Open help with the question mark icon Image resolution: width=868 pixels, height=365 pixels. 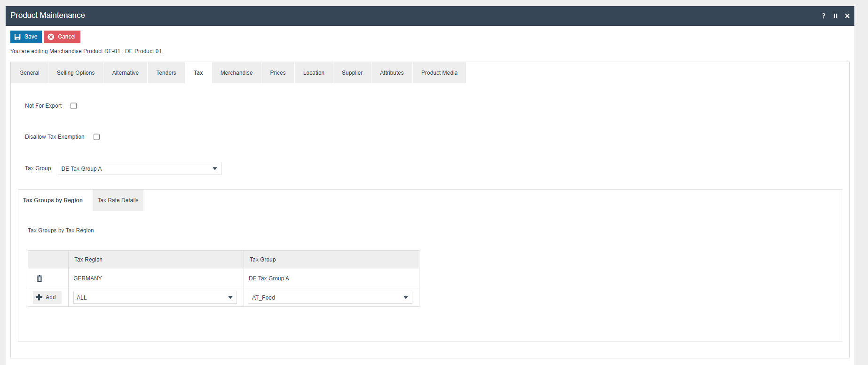point(823,16)
